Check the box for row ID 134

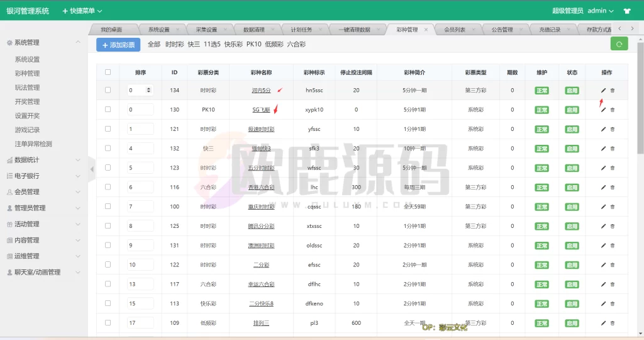click(108, 89)
